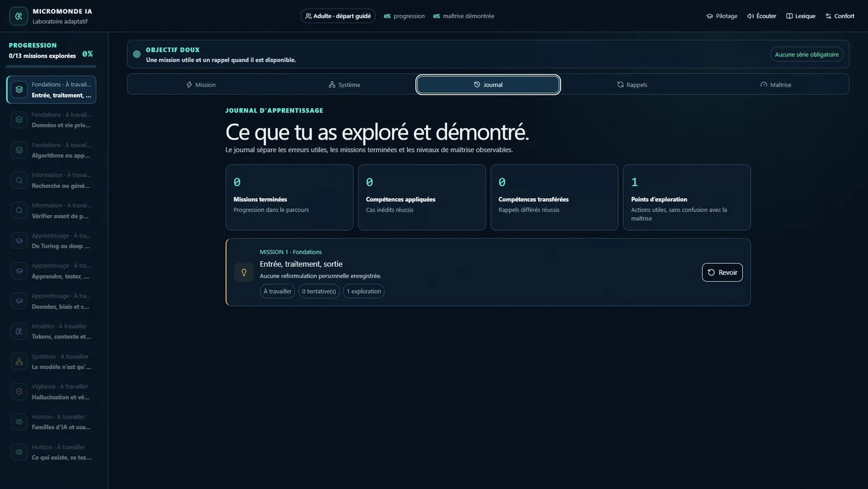868x489 pixels.
Task: Open the "Adulte · départ guidé" profile selector
Action: [x=338, y=16]
